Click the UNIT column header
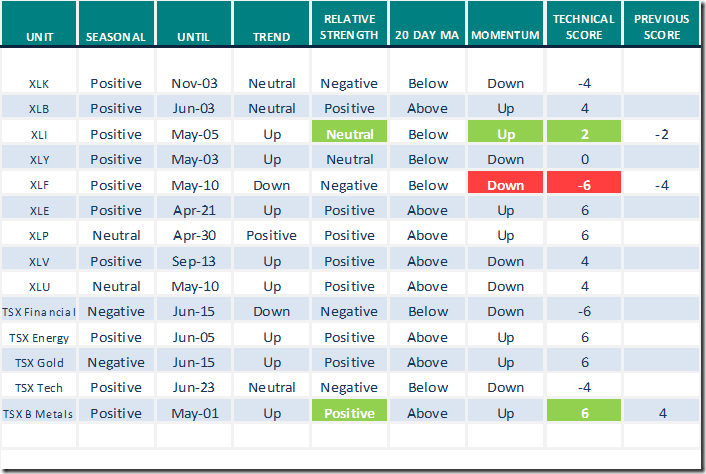The height and width of the screenshot is (474, 706). click(40, 37)
